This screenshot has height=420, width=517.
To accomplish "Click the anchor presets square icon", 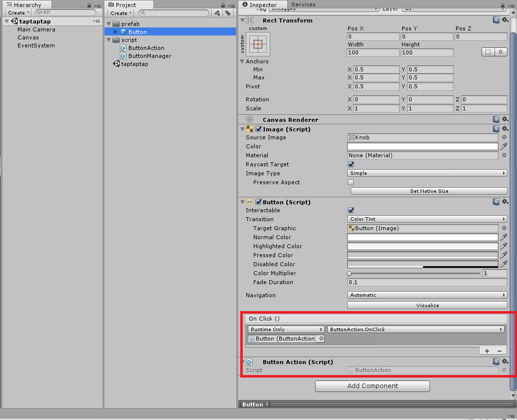I will [x=258, y=44].
